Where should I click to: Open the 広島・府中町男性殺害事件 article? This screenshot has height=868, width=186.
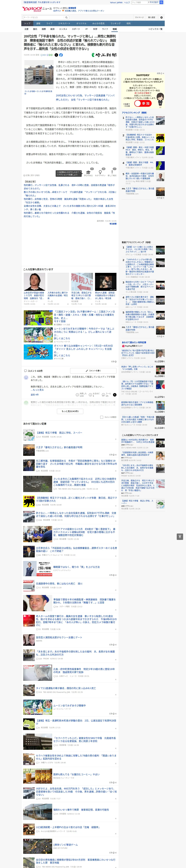coord(84,671)
